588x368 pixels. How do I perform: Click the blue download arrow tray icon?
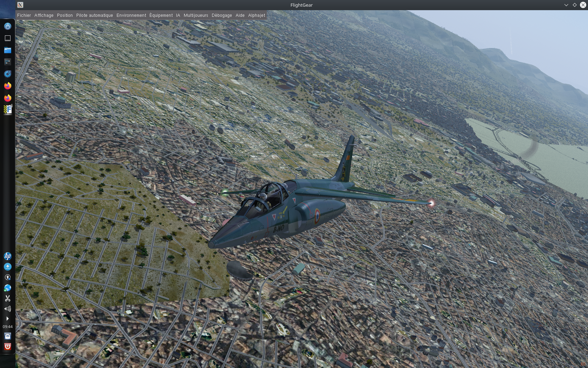(x=7, y=267)
